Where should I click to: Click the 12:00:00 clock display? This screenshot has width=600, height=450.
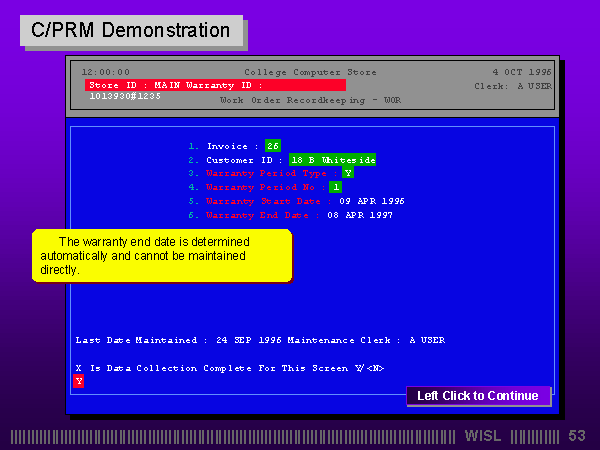105,72
